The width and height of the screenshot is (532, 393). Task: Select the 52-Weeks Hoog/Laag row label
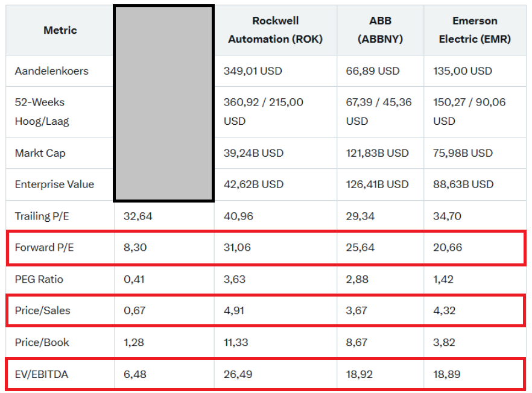tap(42, 112)
